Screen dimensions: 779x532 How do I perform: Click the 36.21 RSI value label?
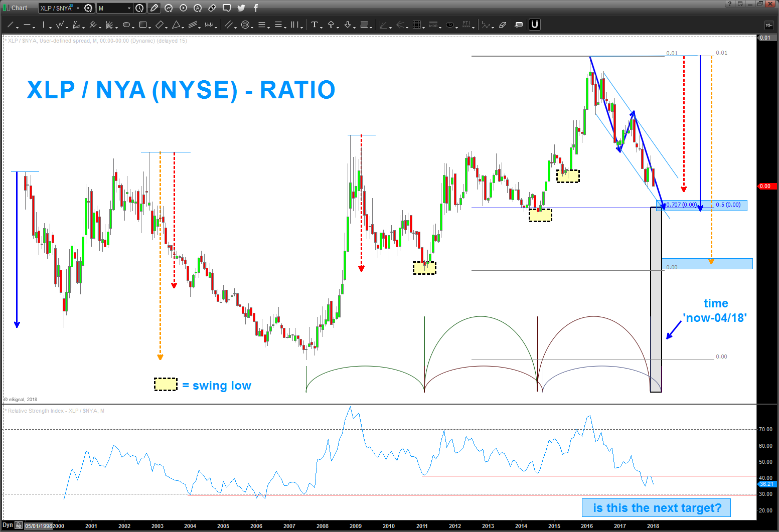tap(766, 484)
